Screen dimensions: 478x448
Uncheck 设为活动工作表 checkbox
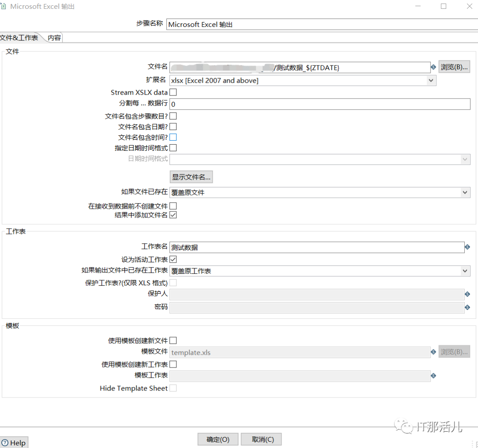coord(173,260)
